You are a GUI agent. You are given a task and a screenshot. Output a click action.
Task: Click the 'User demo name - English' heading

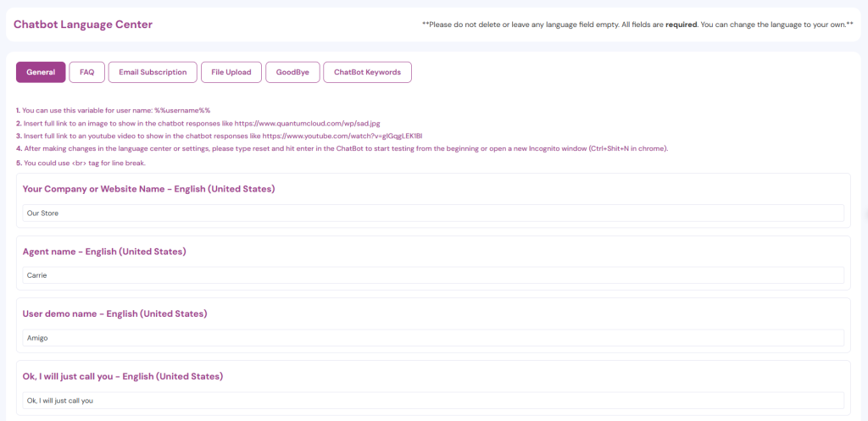pos(114,313)
